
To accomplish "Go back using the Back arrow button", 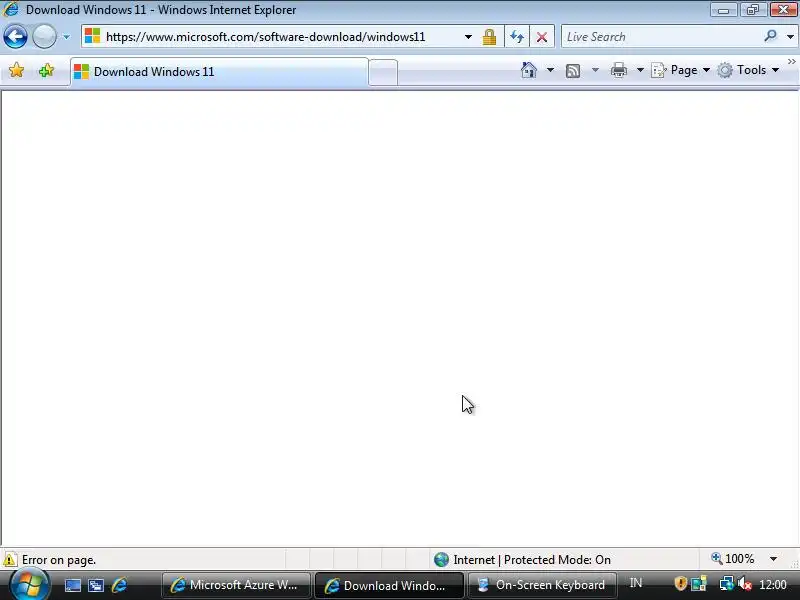I will (x=15, y=37).
